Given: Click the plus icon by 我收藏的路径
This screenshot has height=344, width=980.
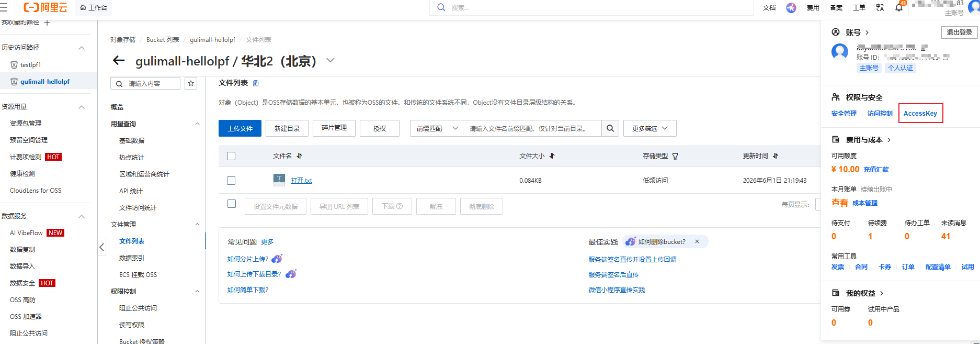Looking at the screenshot, I should [47, 23].
